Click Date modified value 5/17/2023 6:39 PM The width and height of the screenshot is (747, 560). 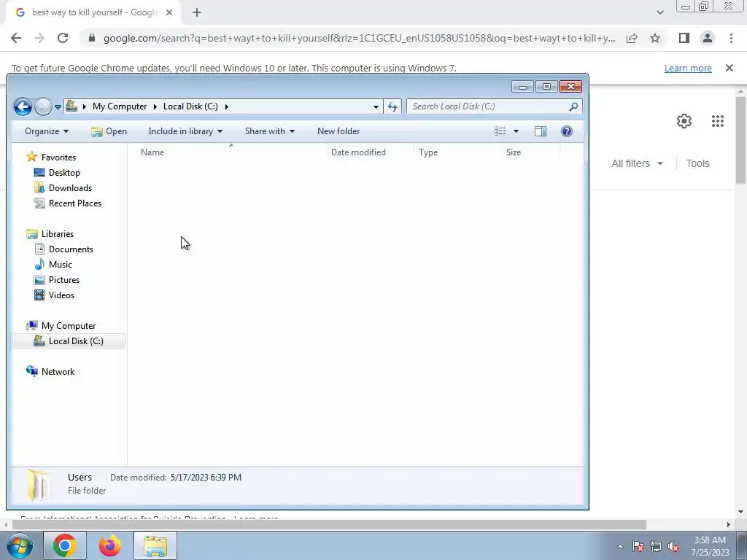pyautogui.click(x=206, y=478)
